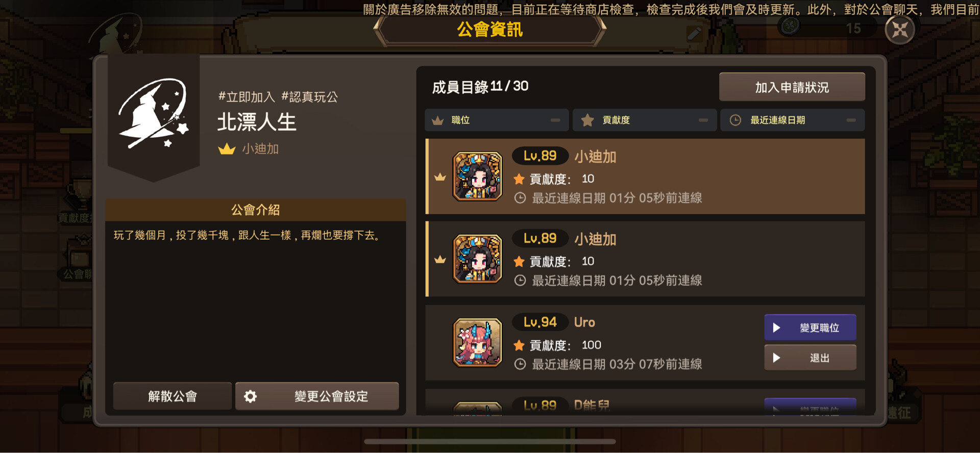Viewport: 980px width, 453px height.
Task: Tap Uro's pink-haired character avatar
Action: pyautogui.click(x=477, y=343)
